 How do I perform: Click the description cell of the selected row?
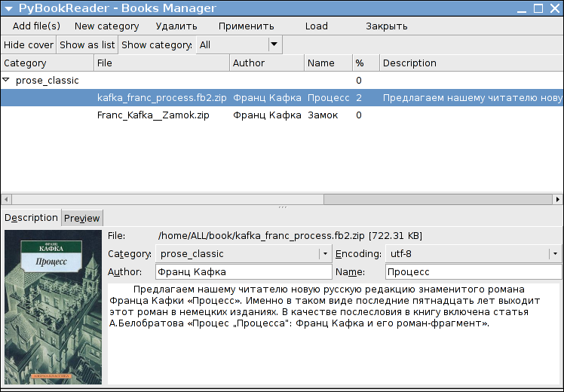coord(471,98)
